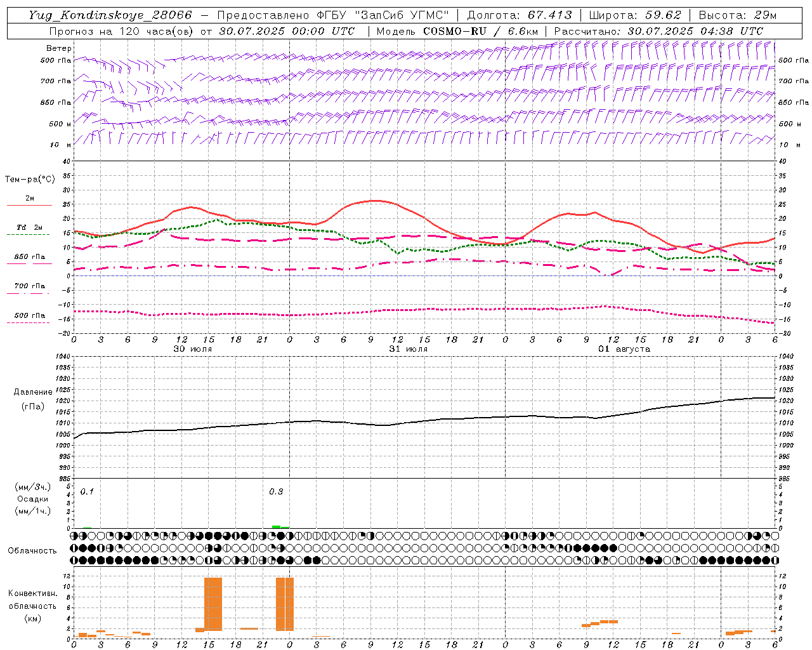Select the Облачность cloudiness label

click(32, 551)
